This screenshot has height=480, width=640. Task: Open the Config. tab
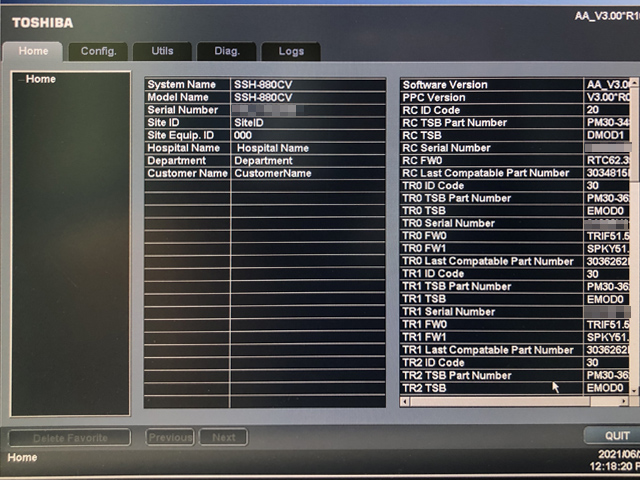coord(98,51)
